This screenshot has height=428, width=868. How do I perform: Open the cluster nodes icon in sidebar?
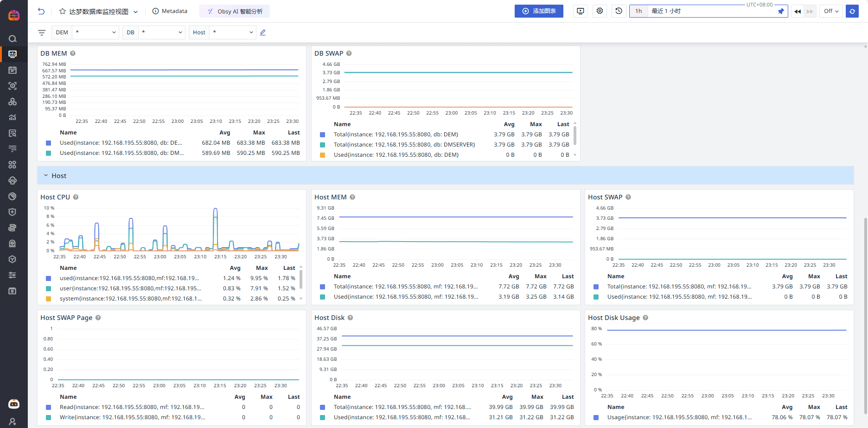(13, 102)
